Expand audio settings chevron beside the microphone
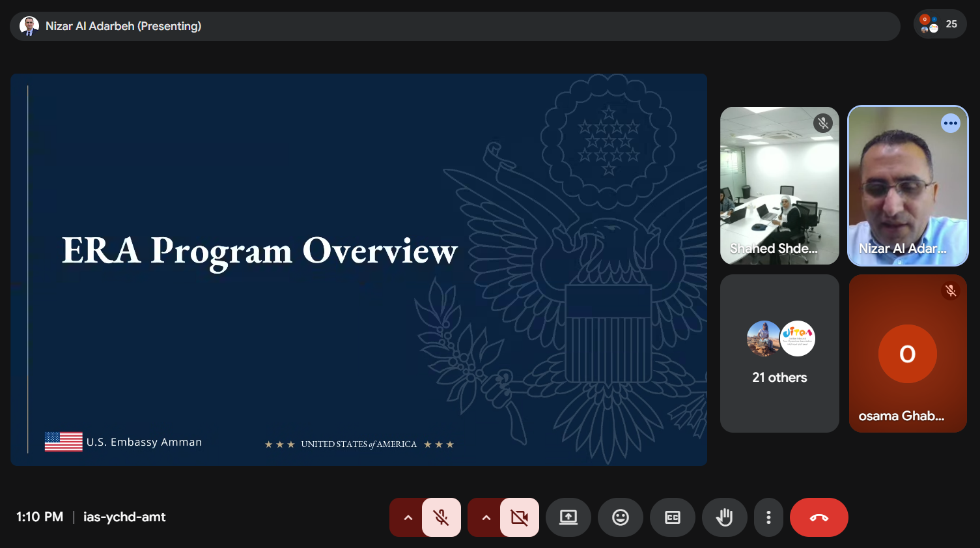 tap(408, 517)
